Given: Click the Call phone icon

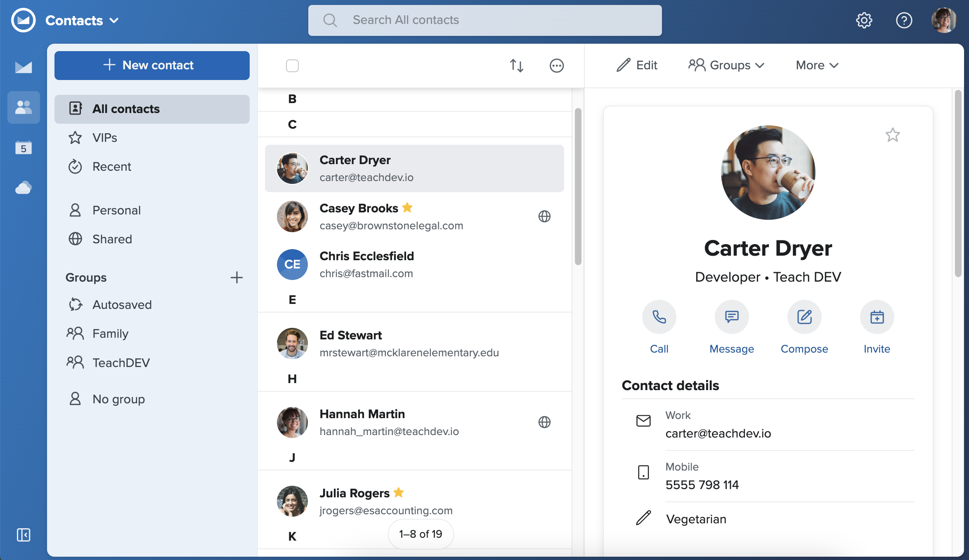Looking at the screenshot, I should [659, 317].
